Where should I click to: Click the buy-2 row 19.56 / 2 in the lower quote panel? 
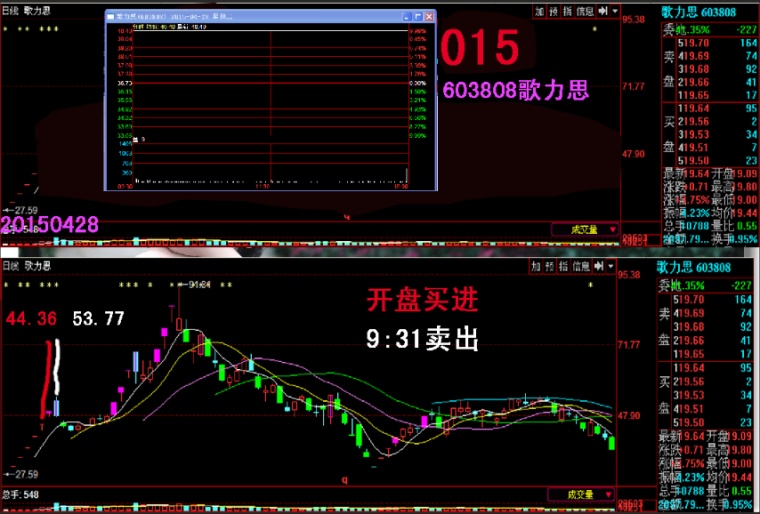713,382
